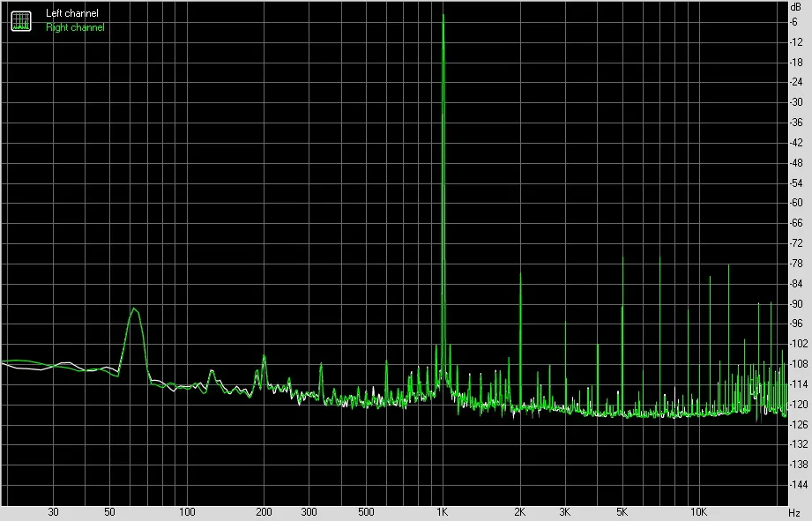Click the 2K frequency axis label
The image size is (812, 521).
[519, 512]
